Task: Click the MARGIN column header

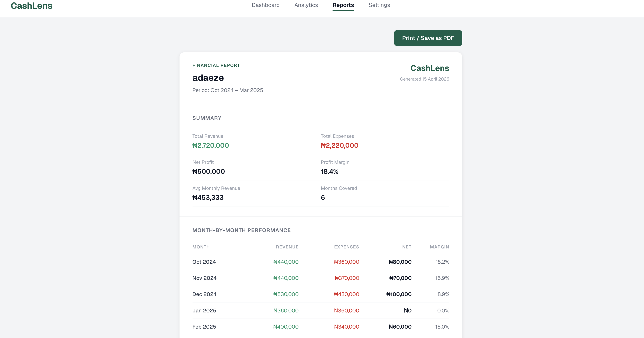Action: point(439,247)
